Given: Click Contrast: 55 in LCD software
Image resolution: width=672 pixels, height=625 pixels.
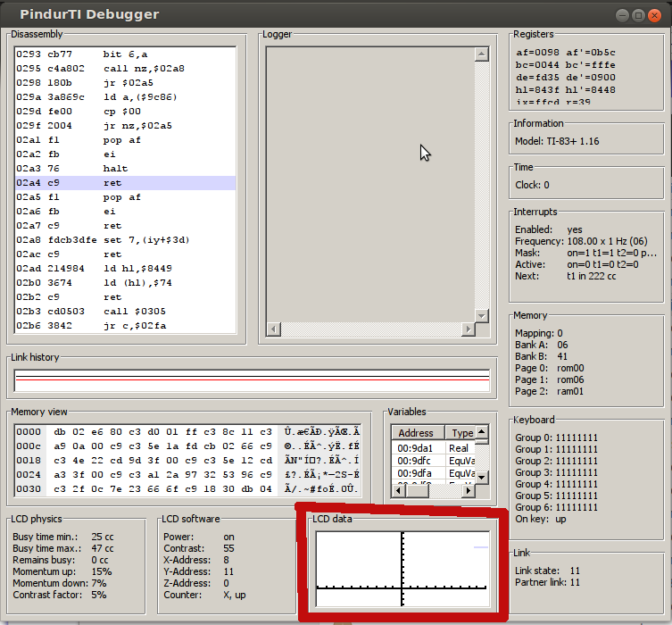Looking at the screenshot, I should click(x=199, y=549).
